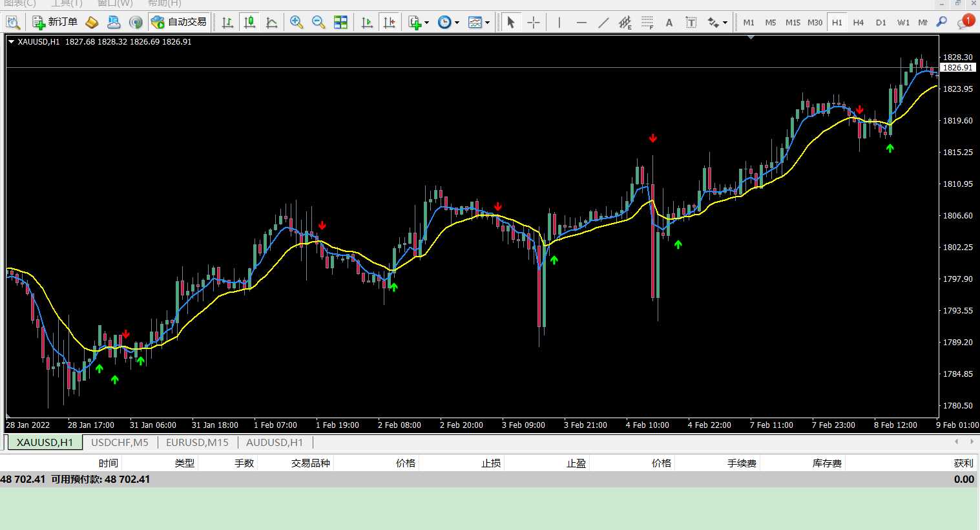980x530 pixels.
Task: Tile chart windows with the grid icon
Action: pos(340,23)
